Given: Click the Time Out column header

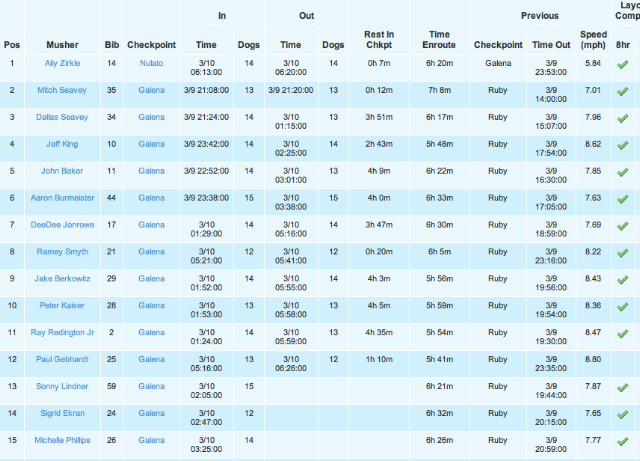Looking at the screenshot, I should click(551, 45).
